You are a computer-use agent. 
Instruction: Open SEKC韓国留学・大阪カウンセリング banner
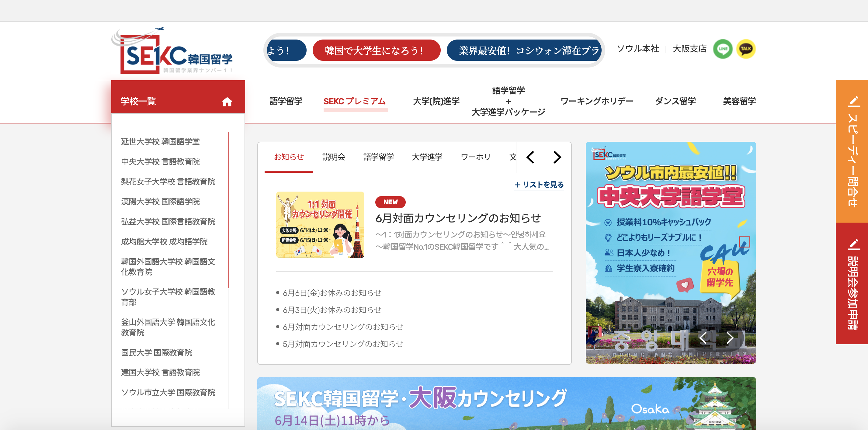pos(506,403)
